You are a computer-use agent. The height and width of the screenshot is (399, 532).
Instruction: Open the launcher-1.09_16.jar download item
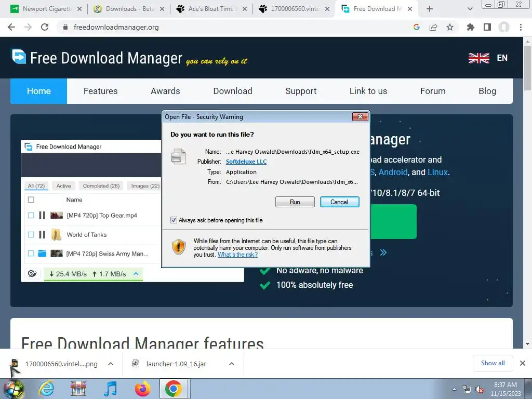176,364
